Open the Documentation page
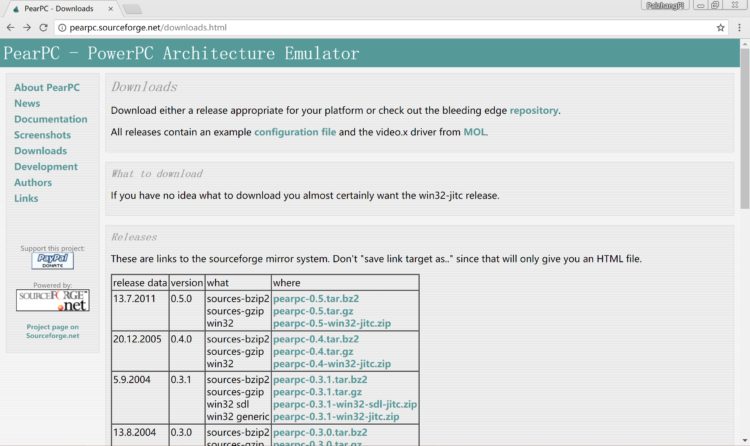Screen dimensions: 750x446 coord(51,119)
